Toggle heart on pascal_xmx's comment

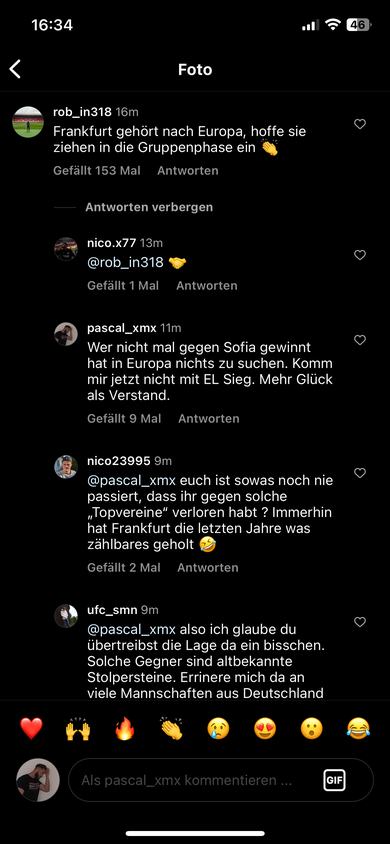click(360, 340)
